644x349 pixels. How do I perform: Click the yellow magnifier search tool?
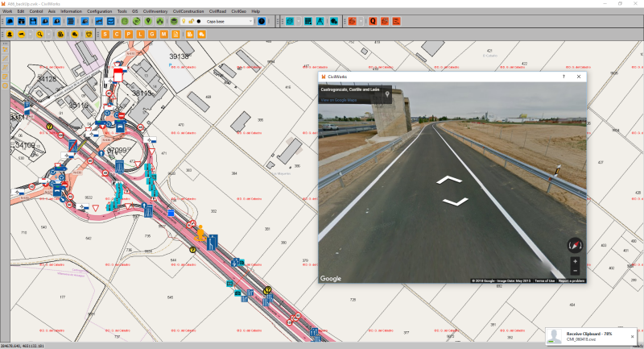click(x=39, y=35)
